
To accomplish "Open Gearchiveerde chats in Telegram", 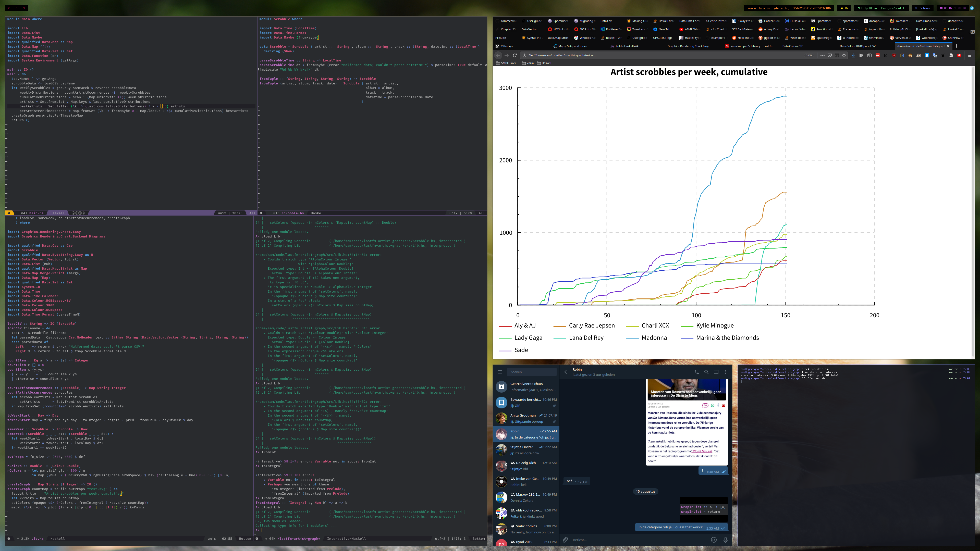I will [x=526, y=387].
